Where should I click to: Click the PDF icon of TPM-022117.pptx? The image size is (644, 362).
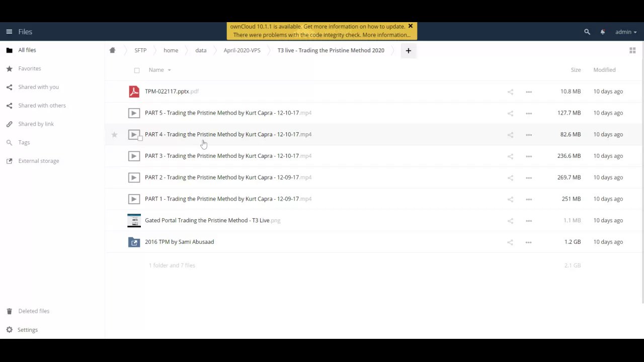pyautogui.click(x=134, y=92)
